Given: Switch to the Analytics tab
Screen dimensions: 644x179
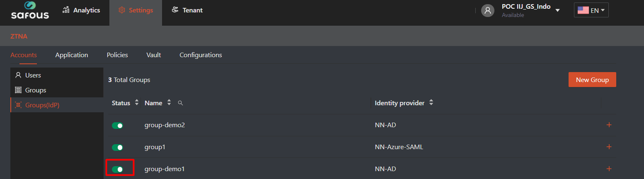Looking at the screenshot, I should click(x=81, y=10).
